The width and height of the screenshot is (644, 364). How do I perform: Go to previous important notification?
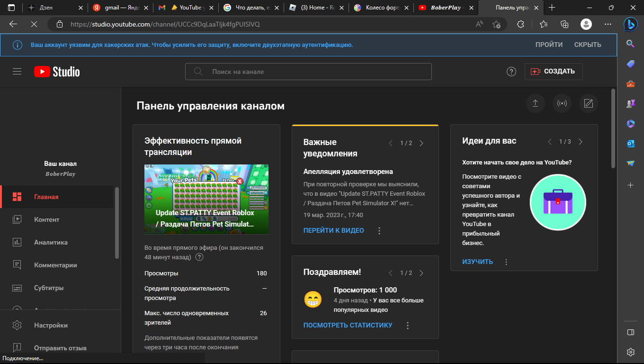click(391, 143)
